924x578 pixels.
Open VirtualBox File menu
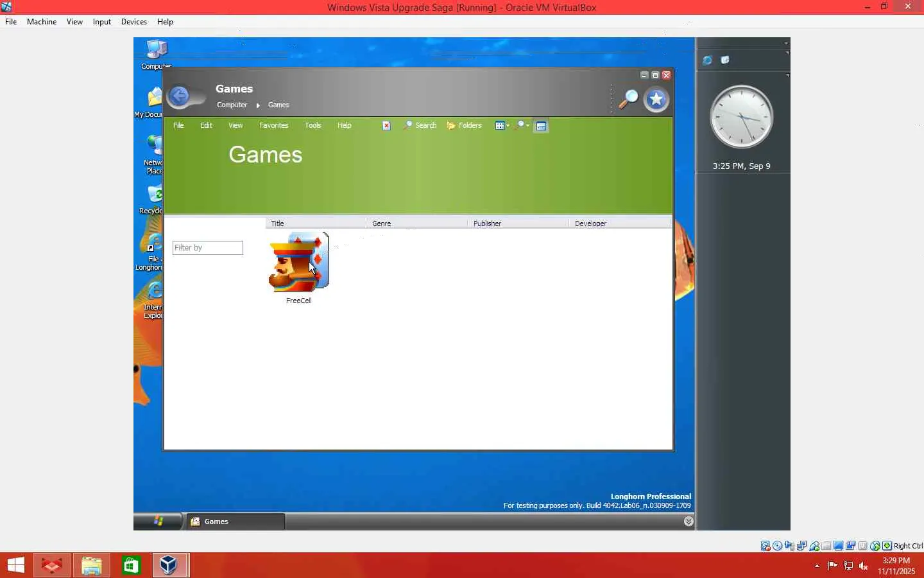tap(11, 22)
